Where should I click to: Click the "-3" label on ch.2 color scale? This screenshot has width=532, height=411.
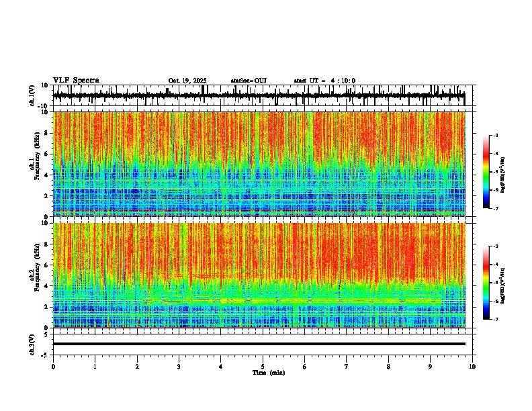click(x=495, y=246)
